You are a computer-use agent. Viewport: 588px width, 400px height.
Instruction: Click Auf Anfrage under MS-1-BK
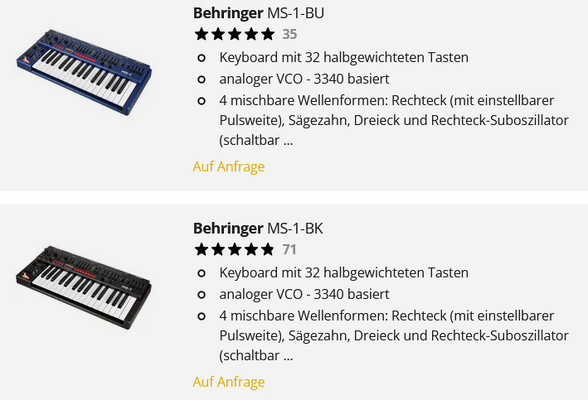coord(229,382)
